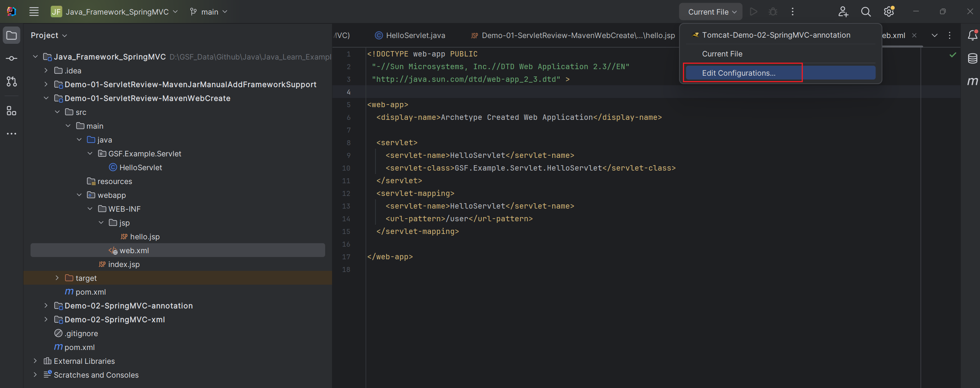Open the Java_Framework_SpringMVC project dropdown
The height and width of the screenshot is (388, 980).
(x=115, y=12)
